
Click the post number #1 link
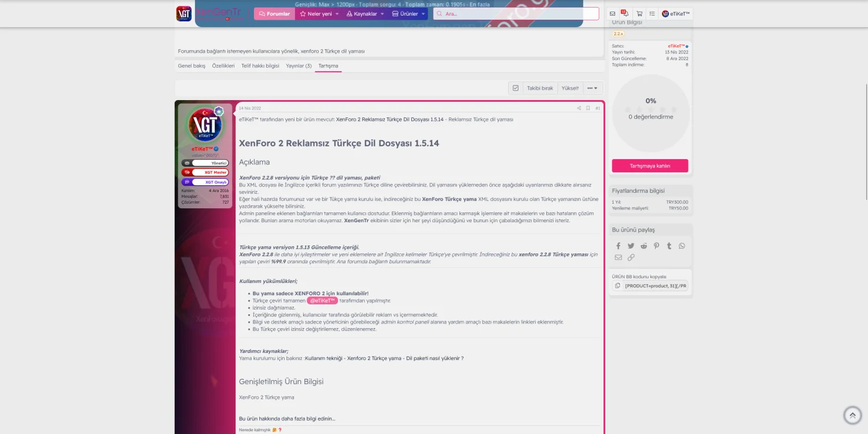(x=598, y=108)
